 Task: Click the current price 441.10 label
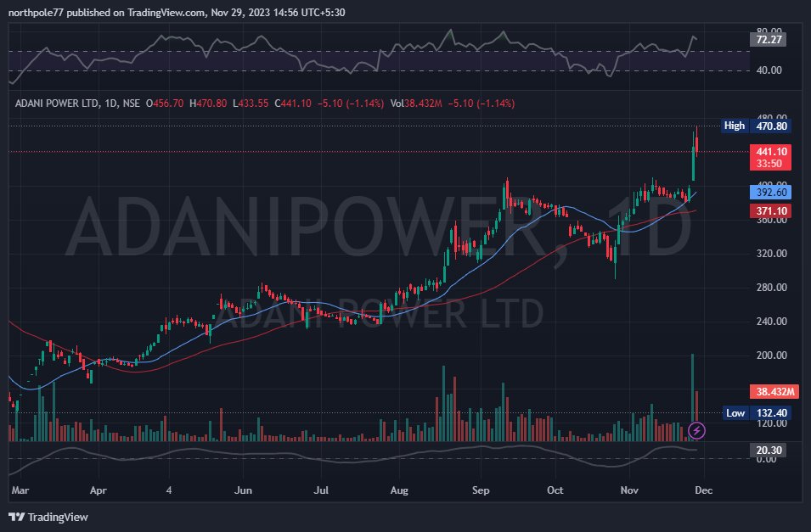770,152
